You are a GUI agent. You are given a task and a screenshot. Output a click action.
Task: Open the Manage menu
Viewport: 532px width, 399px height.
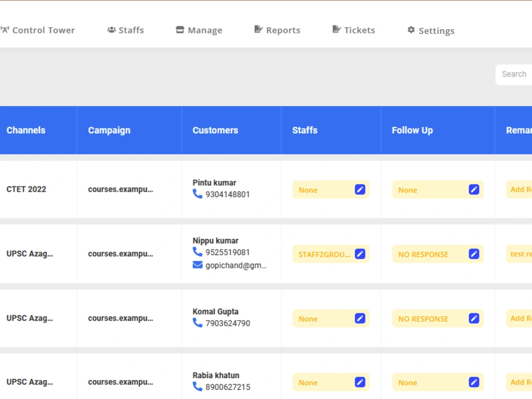199,30
